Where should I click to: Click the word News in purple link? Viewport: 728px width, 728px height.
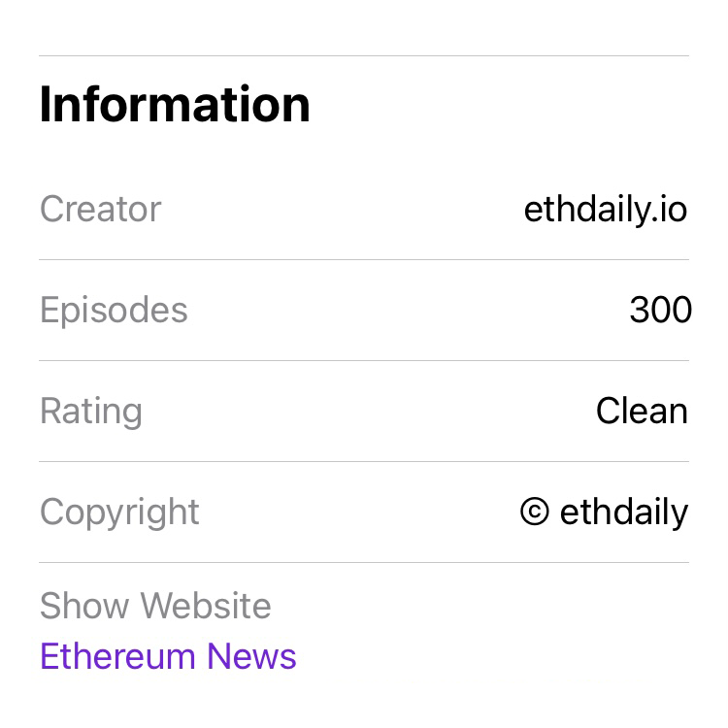coord(251,656)
